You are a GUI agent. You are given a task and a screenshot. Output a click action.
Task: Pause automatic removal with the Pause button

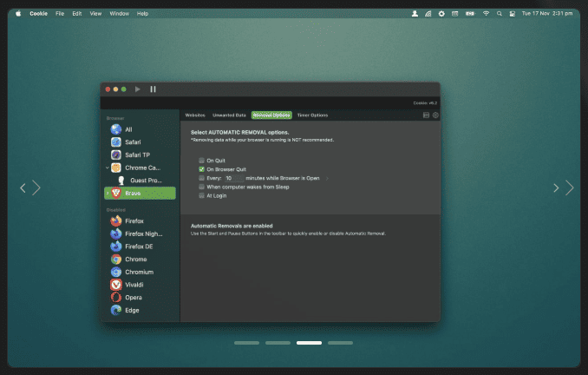tap(153, 89)
